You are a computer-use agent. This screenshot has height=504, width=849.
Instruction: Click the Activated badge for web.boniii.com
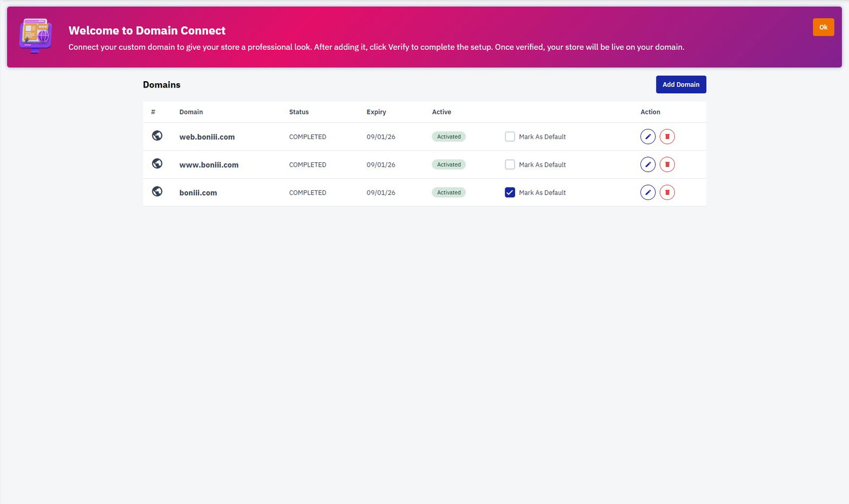(x=449, y=136)
